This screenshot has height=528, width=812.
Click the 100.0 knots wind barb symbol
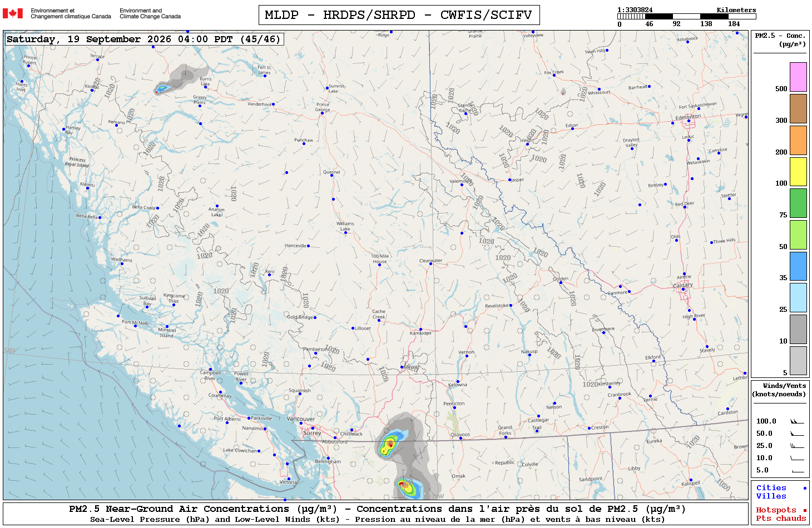(x=797, y=421)
